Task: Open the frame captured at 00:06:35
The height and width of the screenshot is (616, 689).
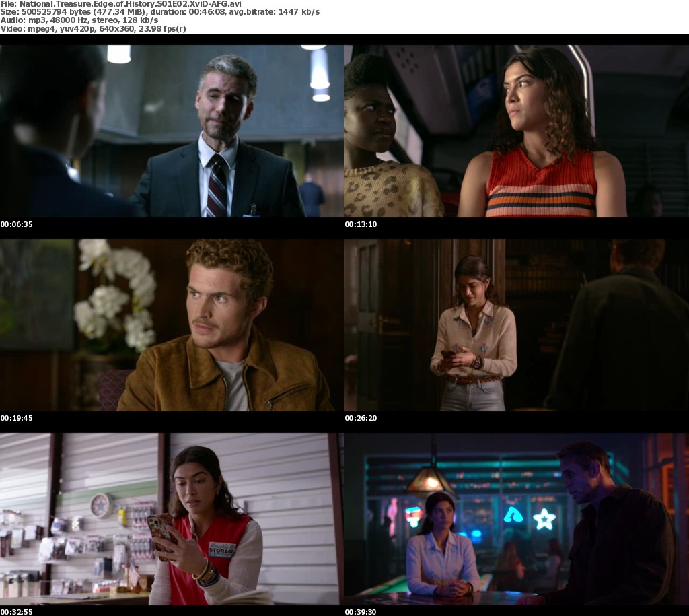Action: pos(172,131)
